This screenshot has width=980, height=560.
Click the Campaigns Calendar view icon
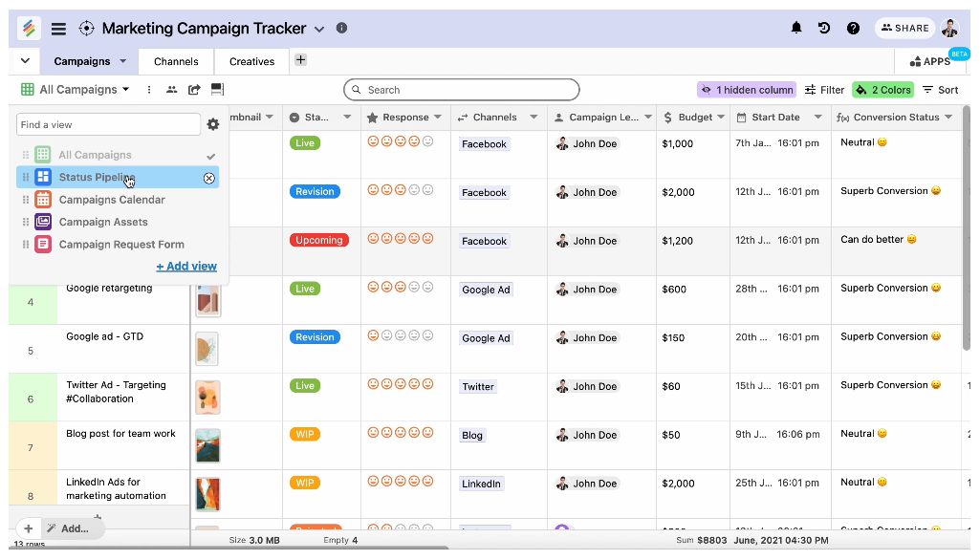pyautogui.click(x=43, y=200)
